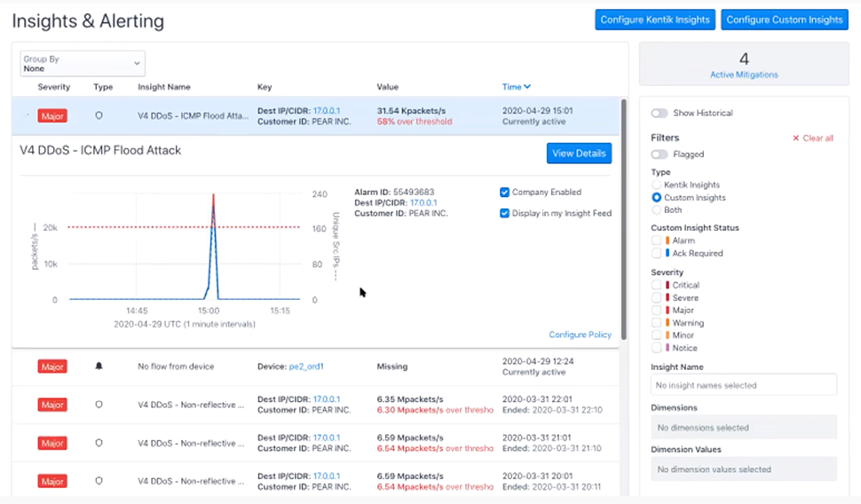This screenshot has height=504, width=861.
Task: Open the Dimensions selector
Action: click(x=744, y=427)
